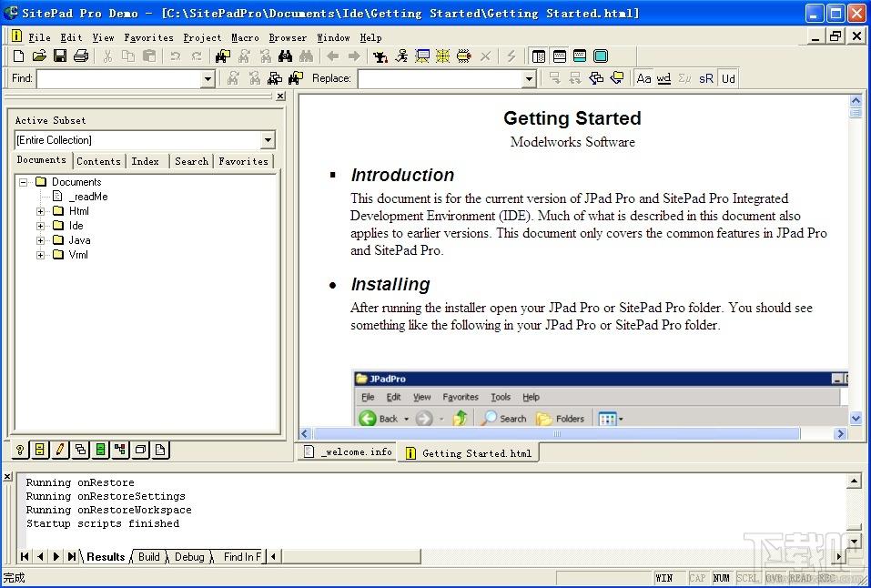The image size is (871, 588).
Task: Toggle the left side panel layout icon
Action: pos(538,56)
